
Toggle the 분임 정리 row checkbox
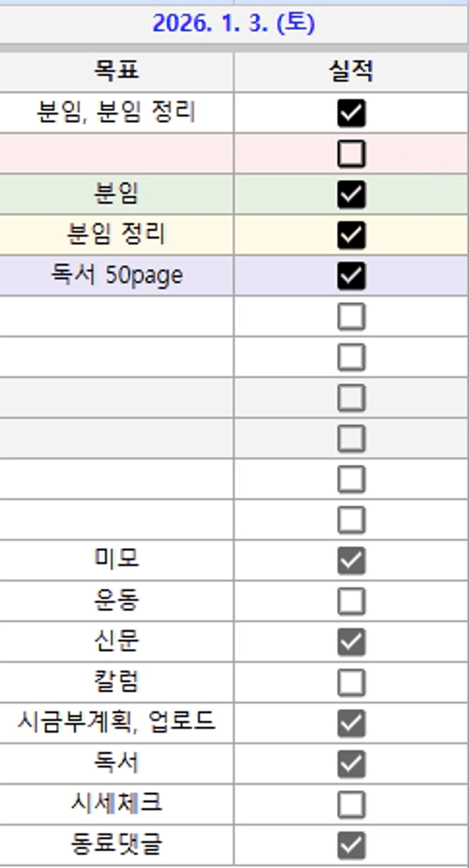(x=351, y=235)
